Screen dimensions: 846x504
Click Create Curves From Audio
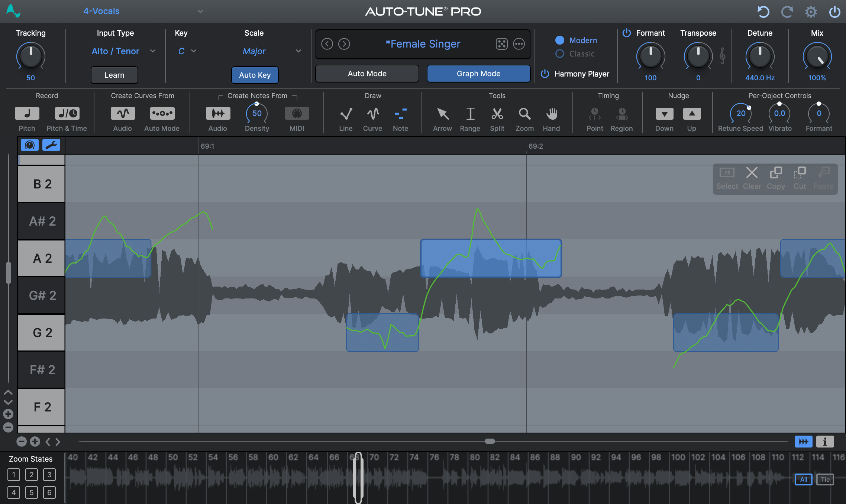[122, 113]
